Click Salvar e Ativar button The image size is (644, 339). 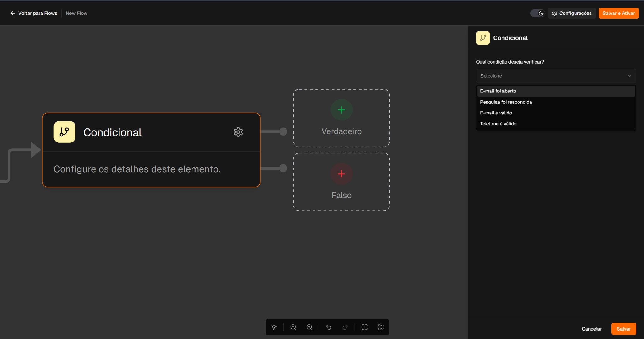619,13
